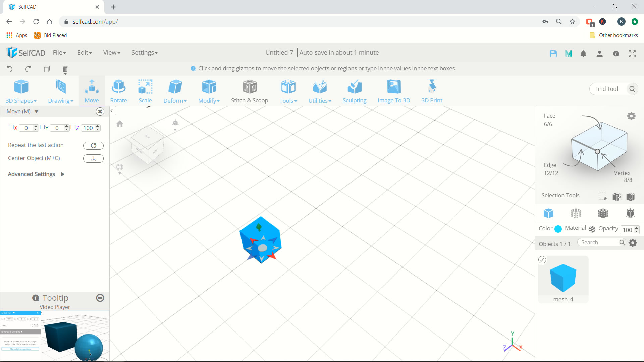Click the Z move value field
The width and height of the screenshot is (644, 362).
88,128
